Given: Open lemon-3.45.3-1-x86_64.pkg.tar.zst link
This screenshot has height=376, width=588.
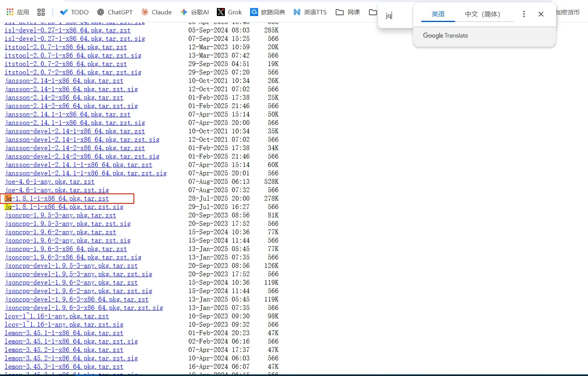Looking at the screenshot, I should (x=64, y=367).
